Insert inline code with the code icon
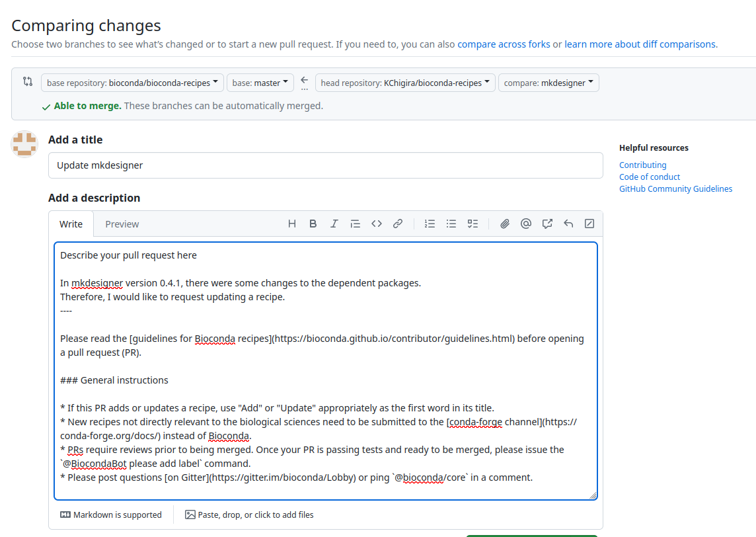 coord(376,224)
